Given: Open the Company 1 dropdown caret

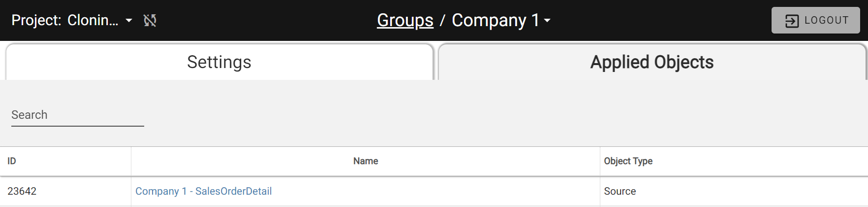Looking at the screenshot, I should (547, 21).
